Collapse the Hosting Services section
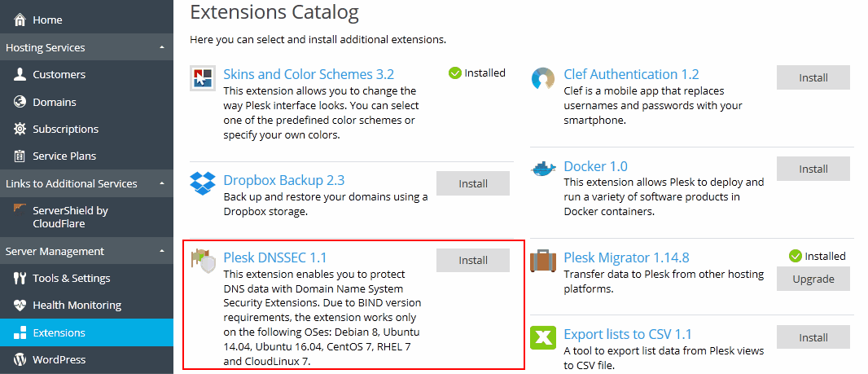The image size is (868, 374). 161,48
